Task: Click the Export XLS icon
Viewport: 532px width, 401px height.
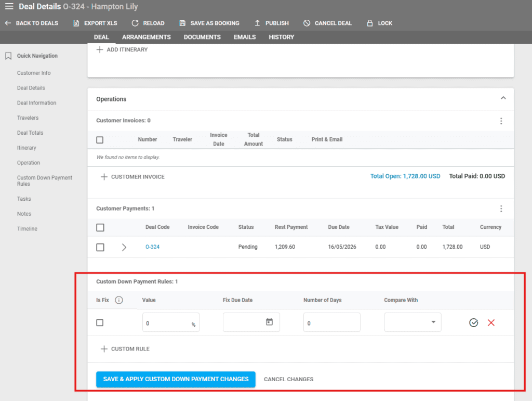Action: point(76,23)
